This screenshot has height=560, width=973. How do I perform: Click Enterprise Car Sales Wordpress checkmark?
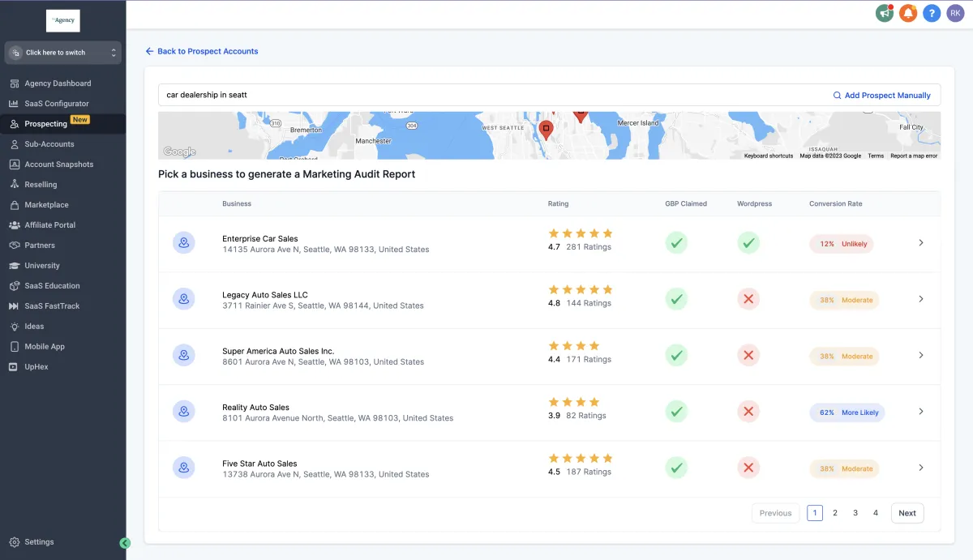tap(748, 242)
